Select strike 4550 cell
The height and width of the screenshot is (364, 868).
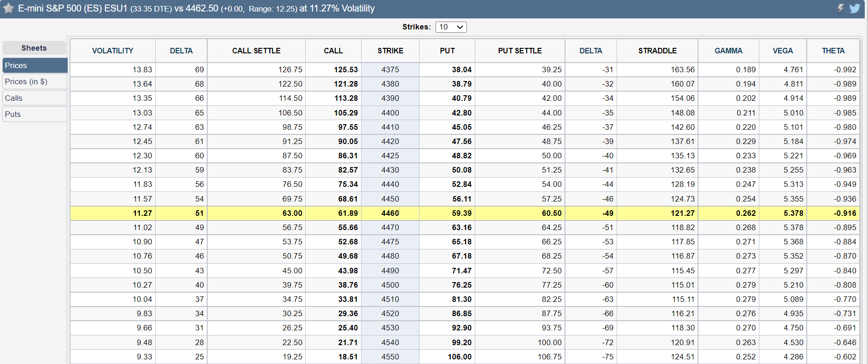390,357
